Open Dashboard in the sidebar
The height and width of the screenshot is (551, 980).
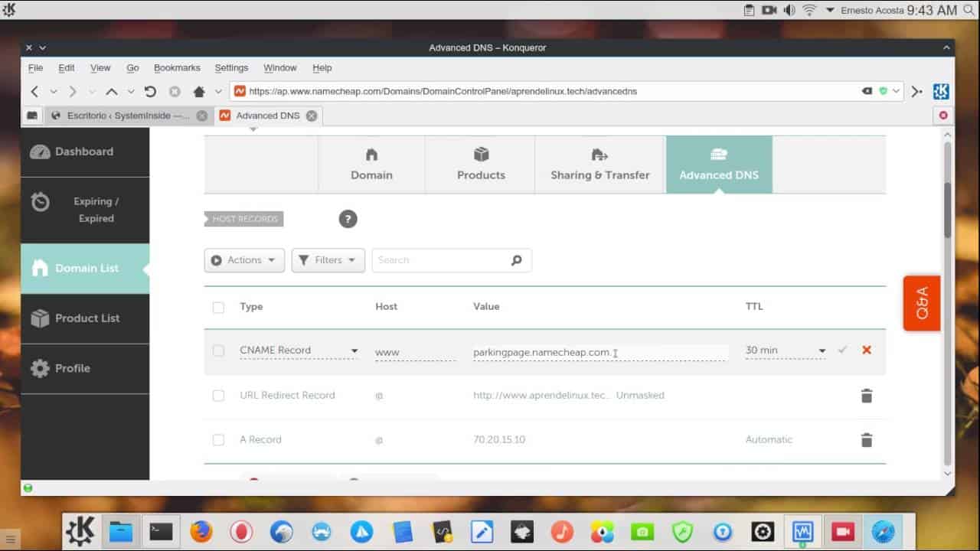85,152
